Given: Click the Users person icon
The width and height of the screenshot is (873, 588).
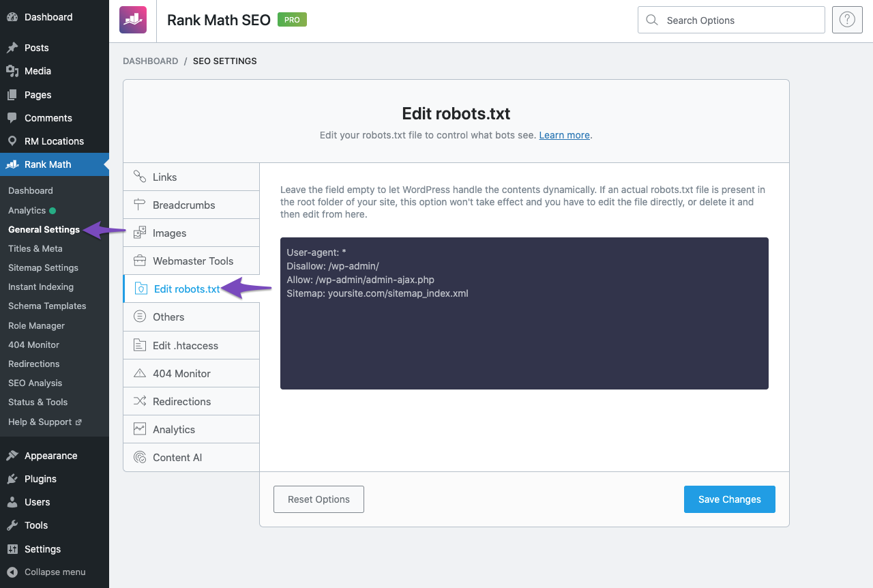Looking at the screenshot, I should point(12,502).
